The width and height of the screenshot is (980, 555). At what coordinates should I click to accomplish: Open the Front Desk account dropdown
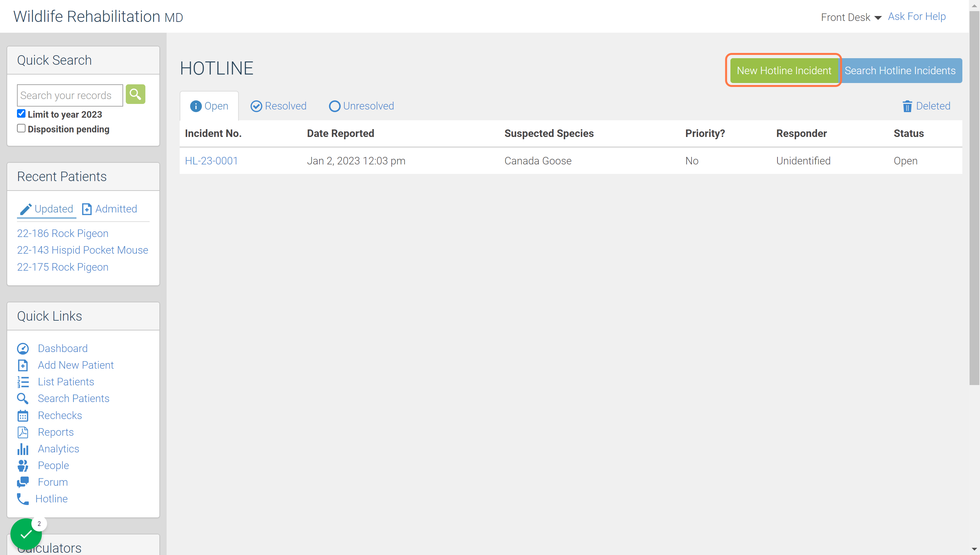coord(851,17)
